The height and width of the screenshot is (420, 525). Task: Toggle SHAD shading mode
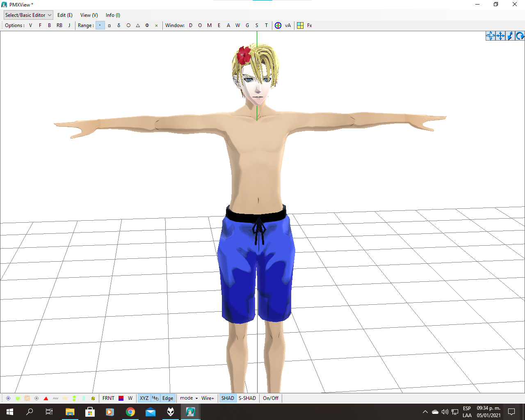click(228, 398)
